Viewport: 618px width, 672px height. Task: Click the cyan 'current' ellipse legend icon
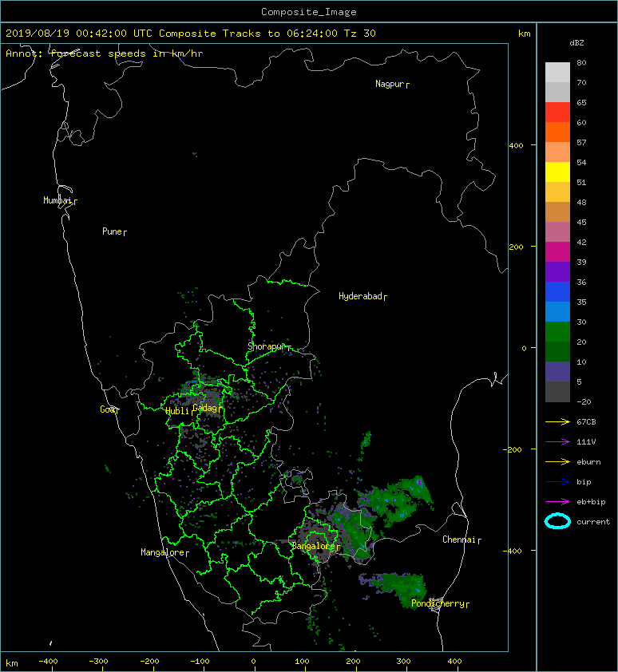(x=557, y=521)
